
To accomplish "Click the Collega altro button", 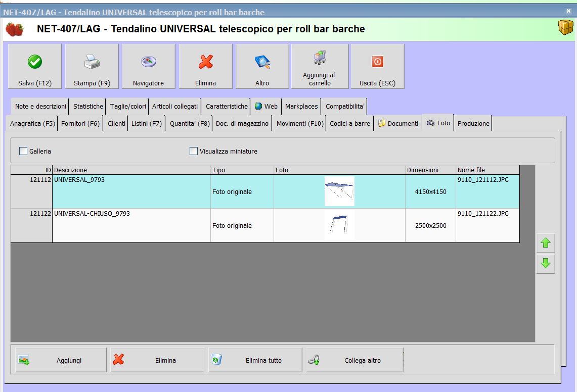I will point(354,360).
